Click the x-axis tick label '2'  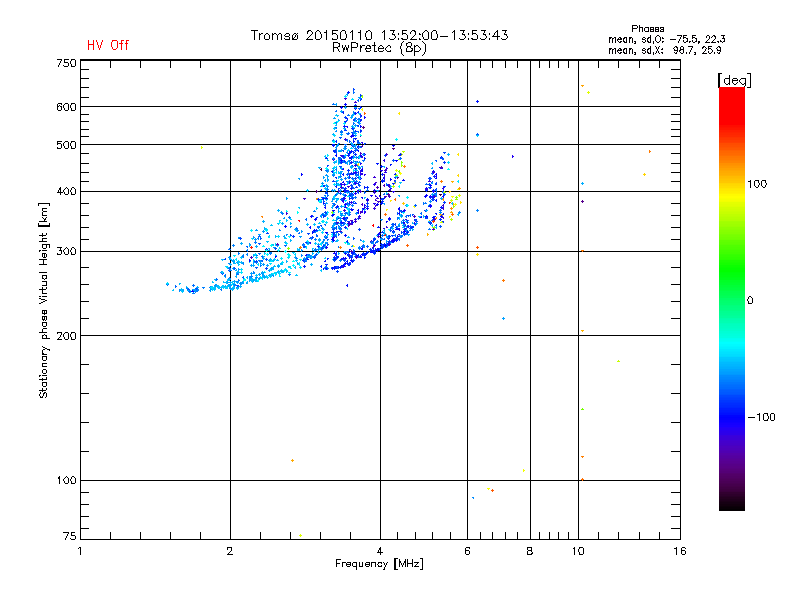click(x=230, y=551)
